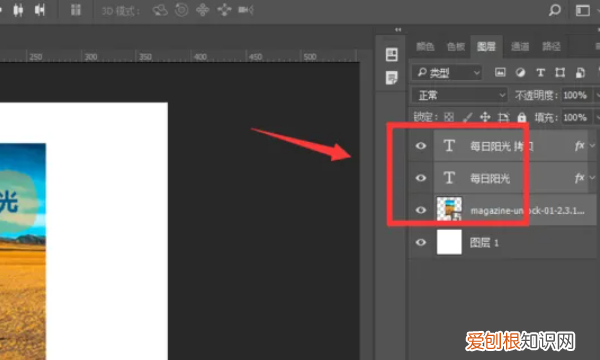Select layer named 每日阳光 拷贝
This screenshot has width=600, height=360.
[x=502, y=146]
